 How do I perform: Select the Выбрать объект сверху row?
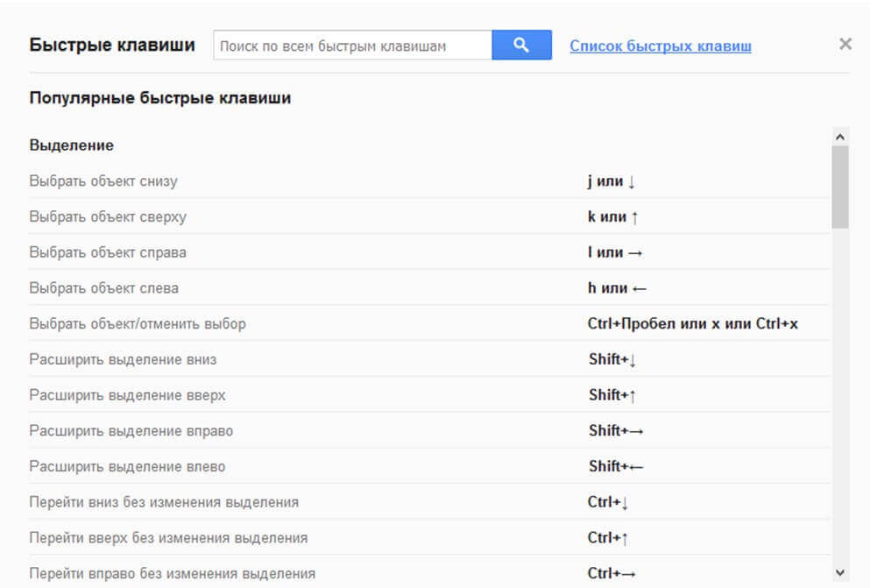click(108, 216)
